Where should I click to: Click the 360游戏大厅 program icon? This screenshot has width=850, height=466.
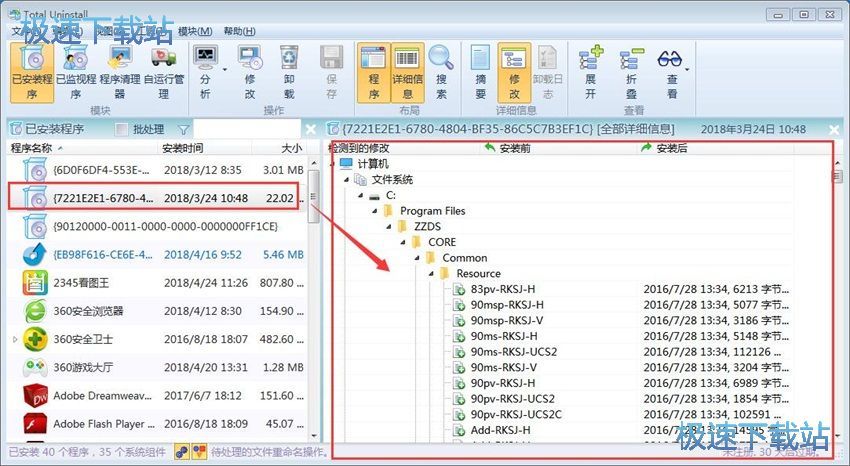[x=35, y=367]
